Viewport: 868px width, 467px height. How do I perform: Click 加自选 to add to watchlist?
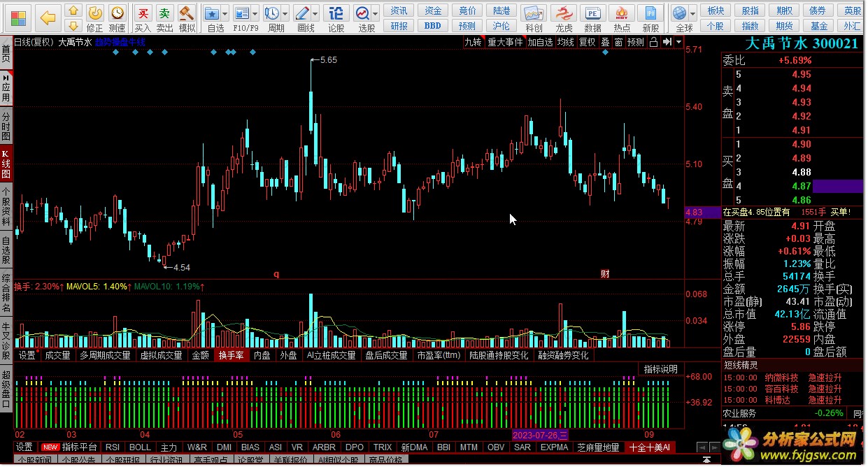pos(540,42)
